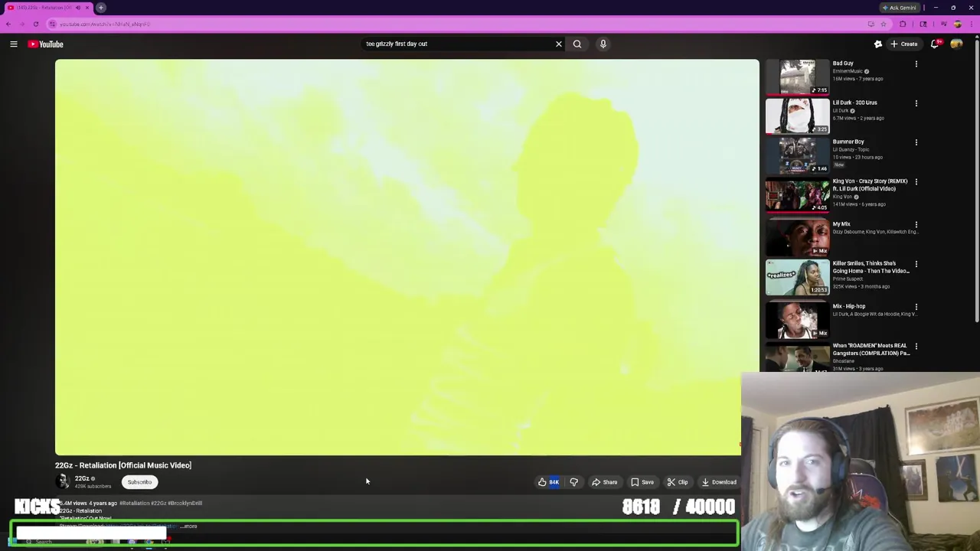Share the Retaliation video
This screenshot has width=980, height=551.
[x=604, y=482]
